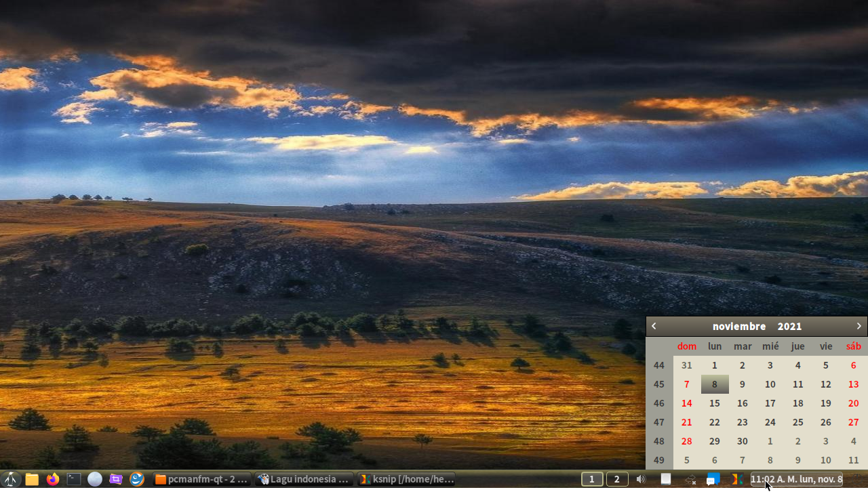Image resolution: width=868 pixels, height=494 pixels.
Task: Select November 1 in the calendar
Action: (715, 365)
